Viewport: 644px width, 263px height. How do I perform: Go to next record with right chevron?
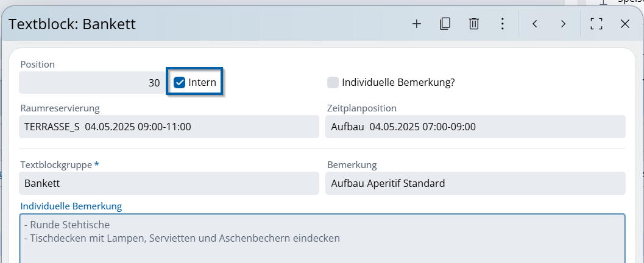(x=563, y=24)
